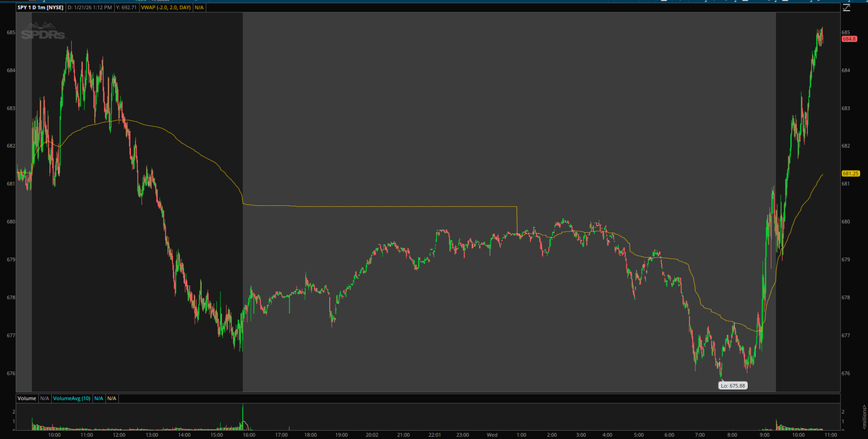Click the 20:02 label on the time axis
This screenshot has height=439, width=868.
372,435
